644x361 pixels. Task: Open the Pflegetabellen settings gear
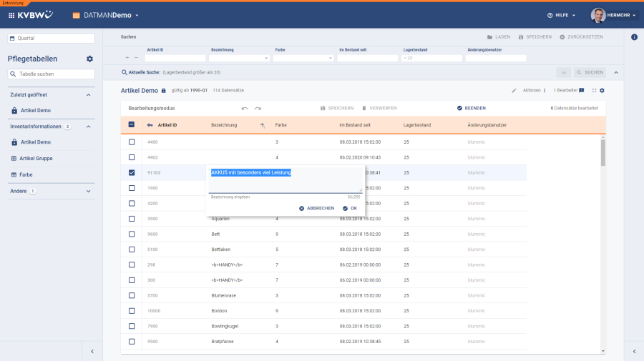coord(89,59)
